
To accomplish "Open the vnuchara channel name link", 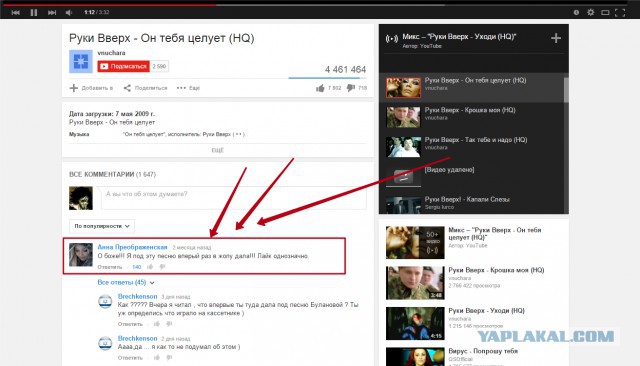I will [x=111, y=53].
